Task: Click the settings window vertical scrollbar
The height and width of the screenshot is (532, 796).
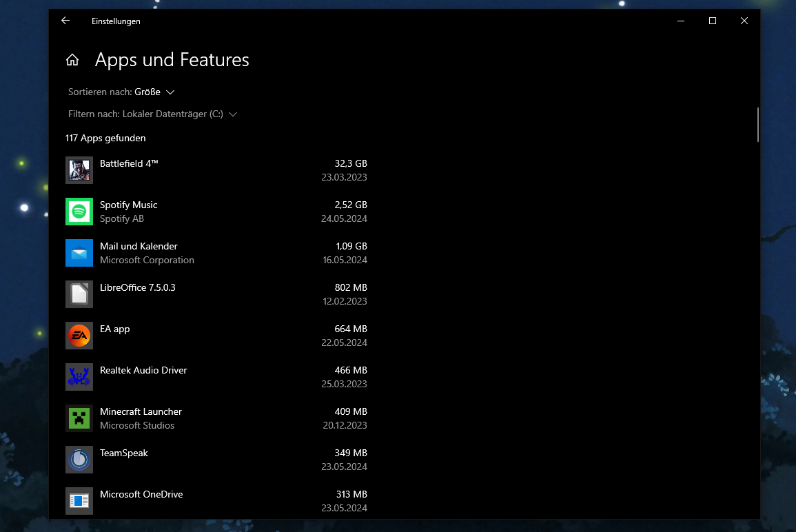Action: pos(757,124)
